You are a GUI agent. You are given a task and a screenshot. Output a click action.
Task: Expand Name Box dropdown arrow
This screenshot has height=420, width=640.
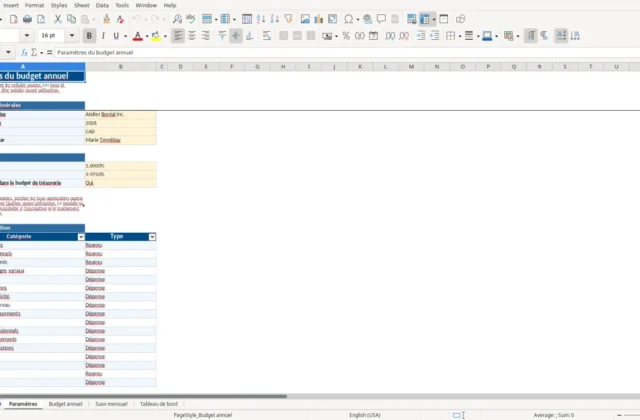pos(8,52)
